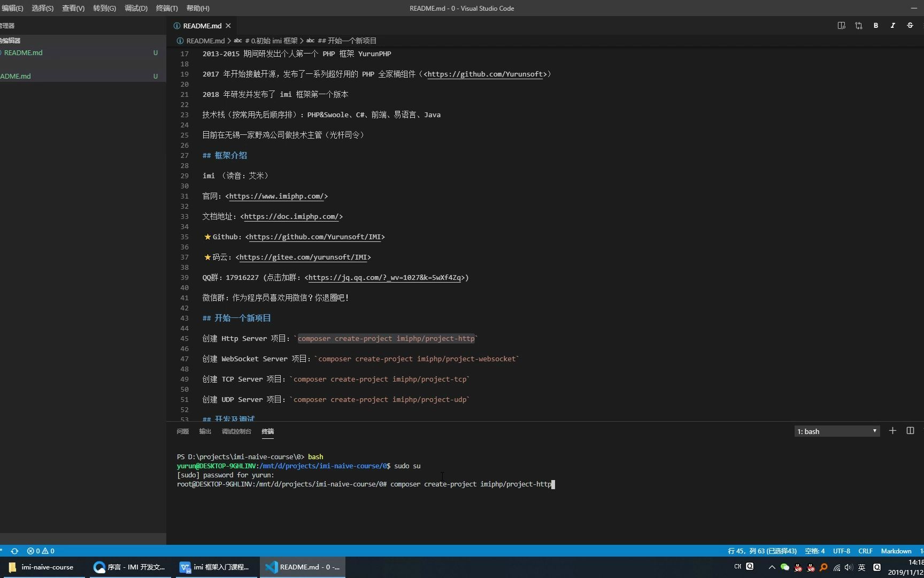Open the orange magnifier tray icon

click(x=823, y=567)
